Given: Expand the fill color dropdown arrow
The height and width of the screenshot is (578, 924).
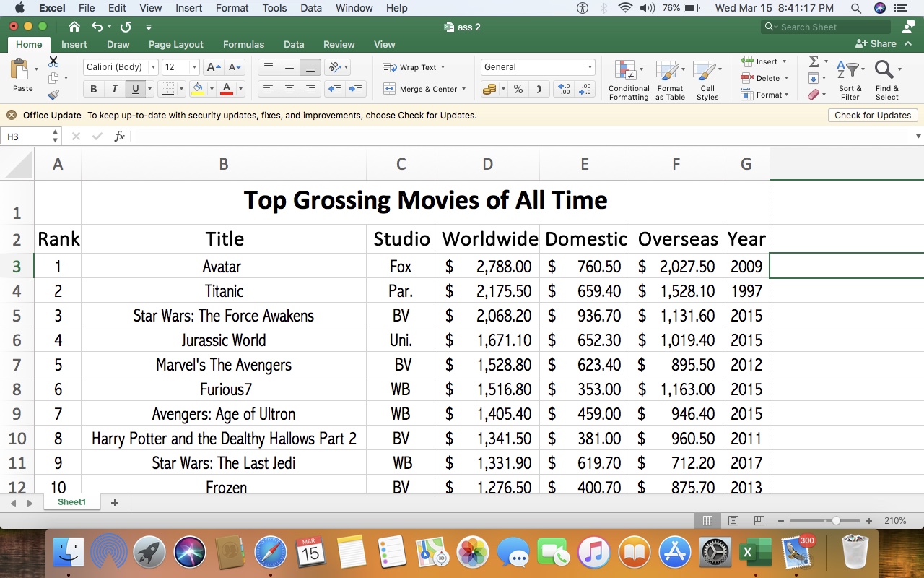Looking at the screenshot, I should click(x=212, y=90).
